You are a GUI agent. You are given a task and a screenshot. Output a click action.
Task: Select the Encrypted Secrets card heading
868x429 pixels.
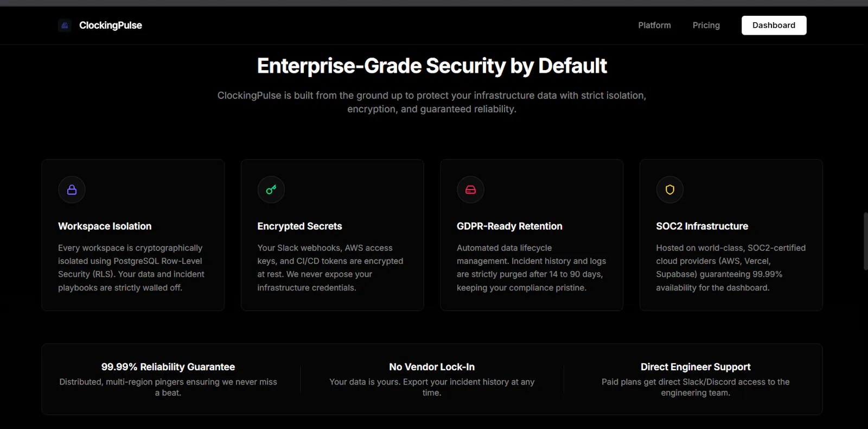(299, 226)
